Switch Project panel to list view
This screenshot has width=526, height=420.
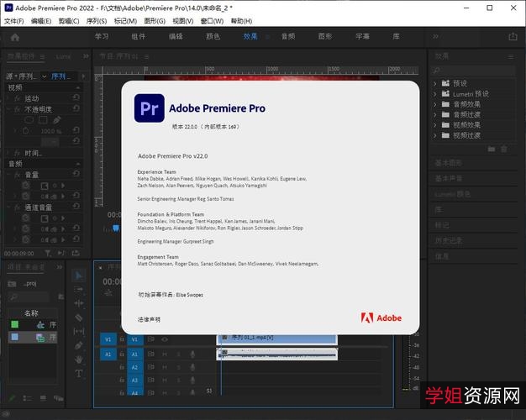27,398
